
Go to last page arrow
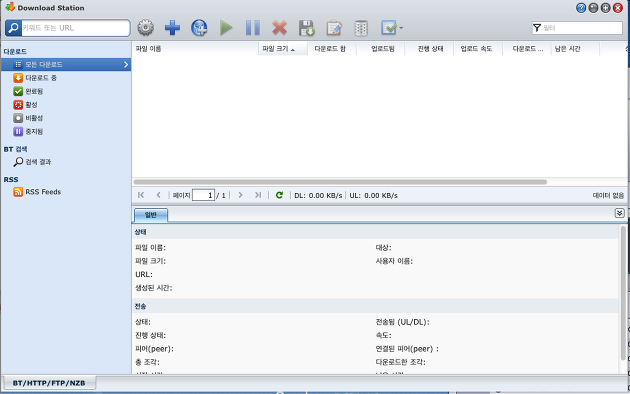click(258, 195)
